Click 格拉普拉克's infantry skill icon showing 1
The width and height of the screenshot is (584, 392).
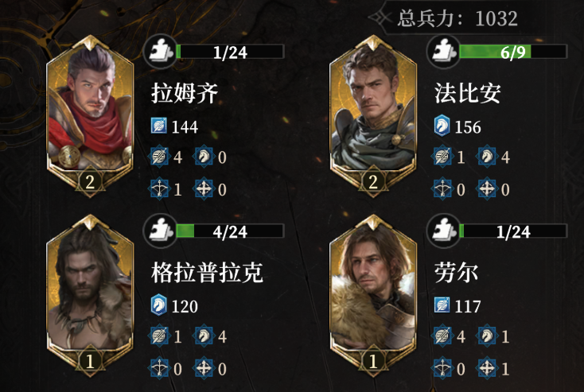[x=159, y=336]
